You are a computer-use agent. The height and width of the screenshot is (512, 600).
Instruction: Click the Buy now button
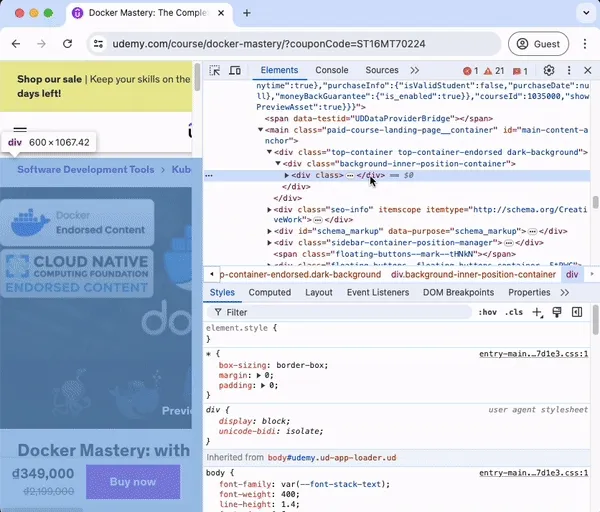[133, 482]
